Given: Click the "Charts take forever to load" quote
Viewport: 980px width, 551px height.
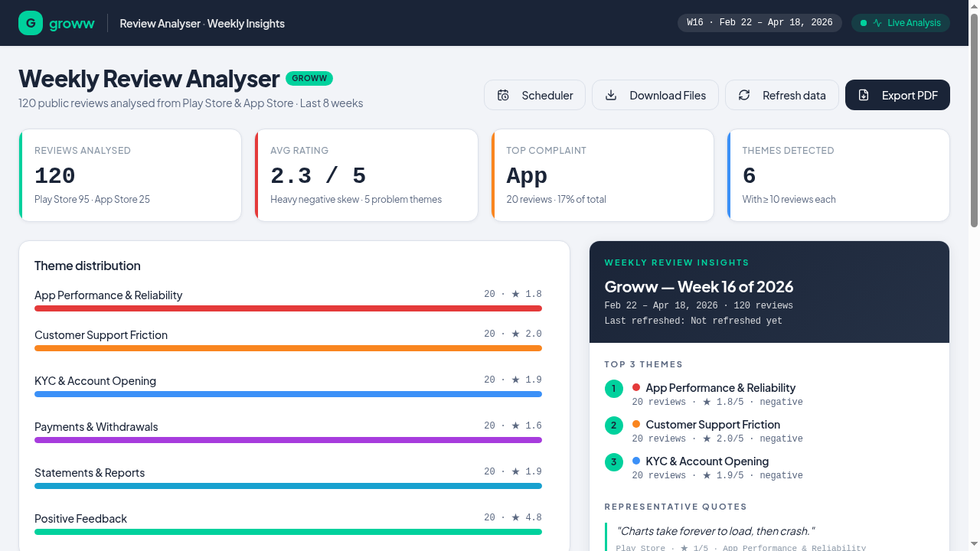Looking at the screenshot, I should point(716,531).
